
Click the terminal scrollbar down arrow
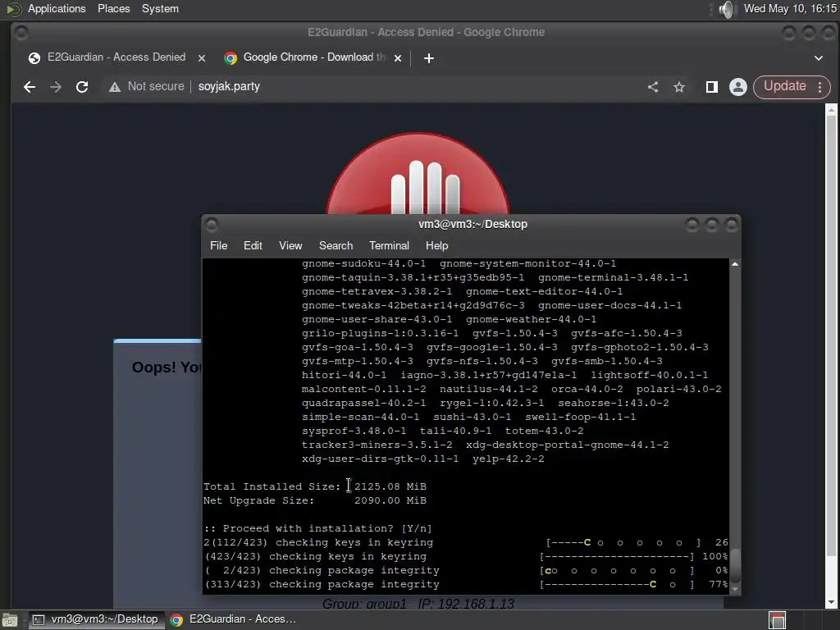pyautogui.click(x=735, y=589)
